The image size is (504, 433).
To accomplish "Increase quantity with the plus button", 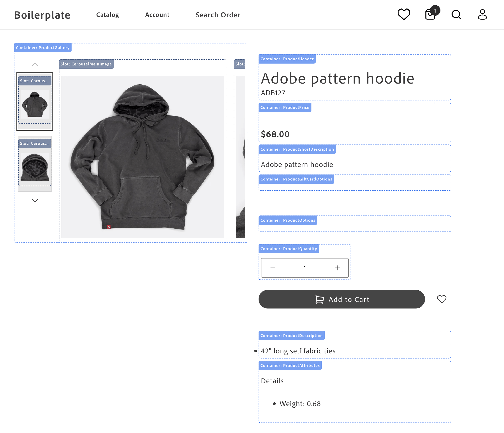I will pos(337,268).
